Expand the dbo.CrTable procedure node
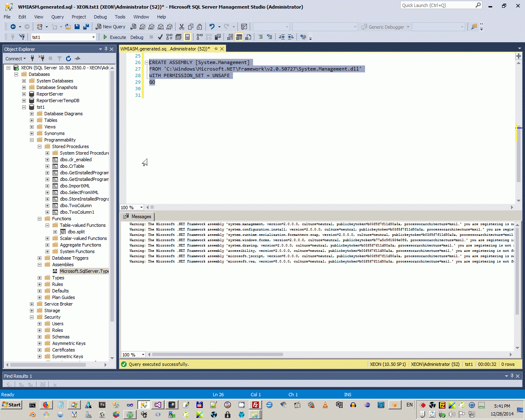Screen dimensions: 525x420 [48, 166]
